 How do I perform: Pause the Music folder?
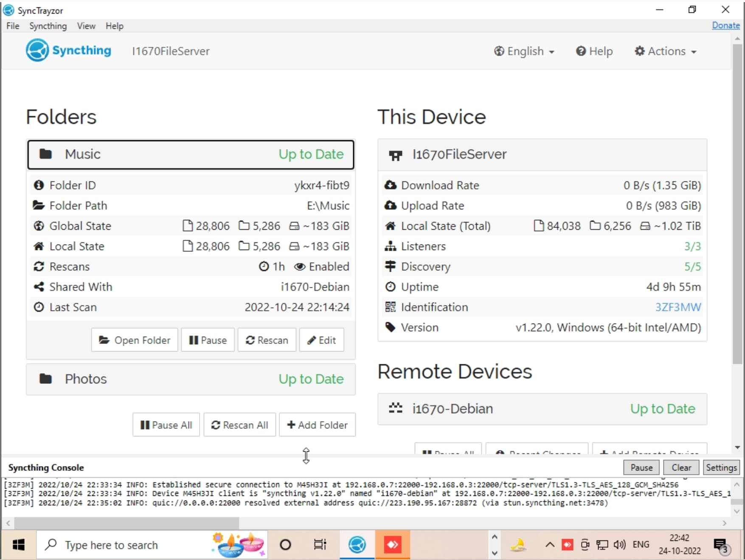pos(208,340)
